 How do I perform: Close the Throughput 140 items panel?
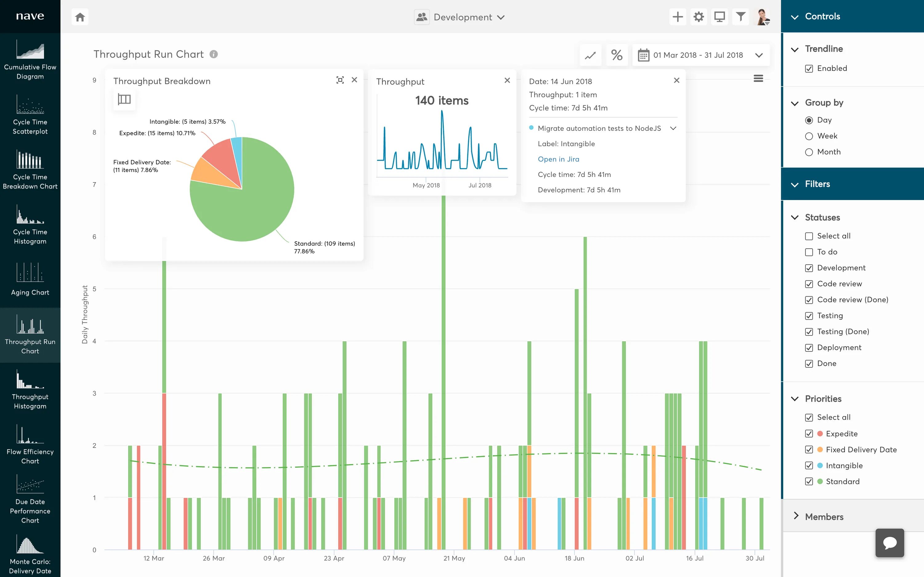coord(507,80)
